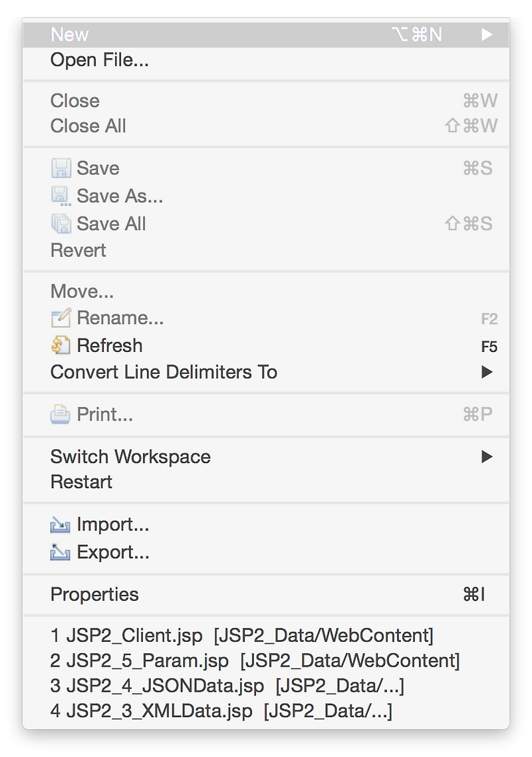This screenshot has height=757, width=532.
Task: Click Close All menu item
Action: (x=88, y=126)
